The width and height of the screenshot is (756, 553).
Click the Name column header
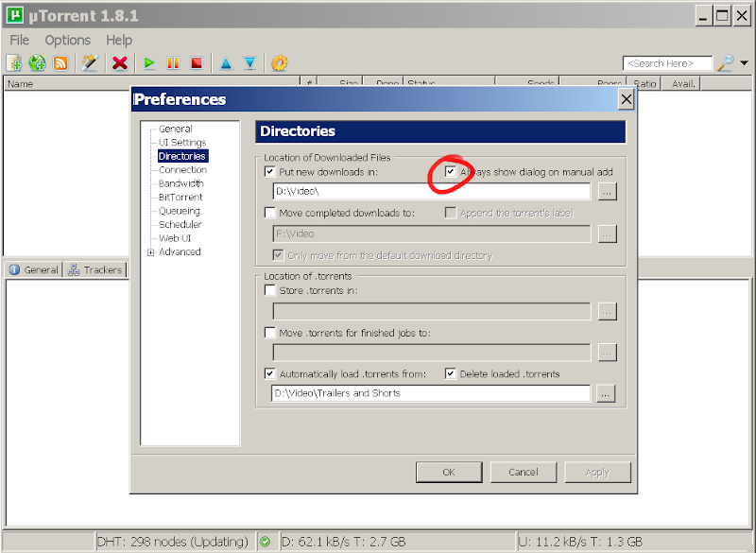(x=151, y=84)
